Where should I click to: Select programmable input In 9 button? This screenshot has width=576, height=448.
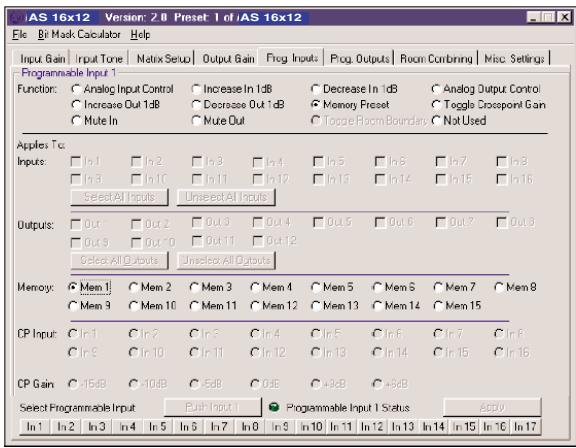click(280, 426)
